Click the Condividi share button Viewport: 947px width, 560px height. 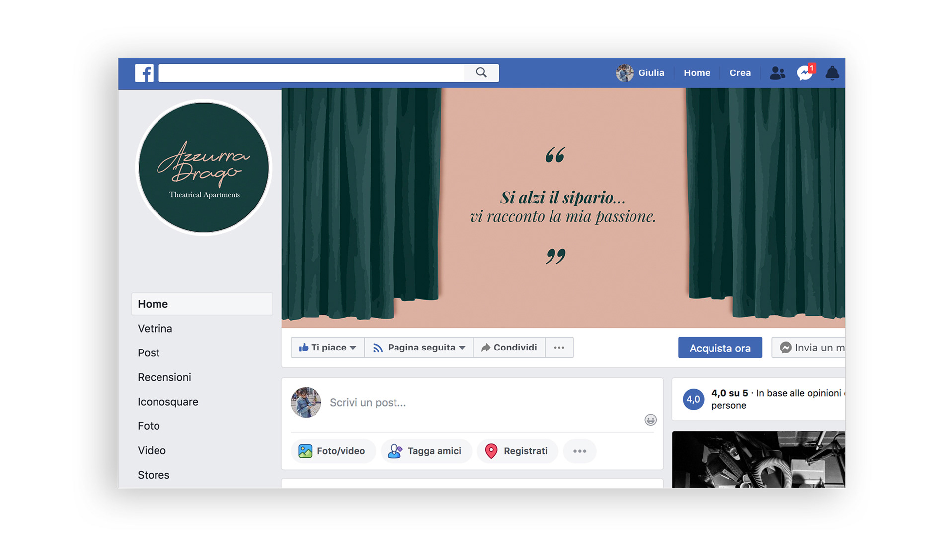(509, 348)
